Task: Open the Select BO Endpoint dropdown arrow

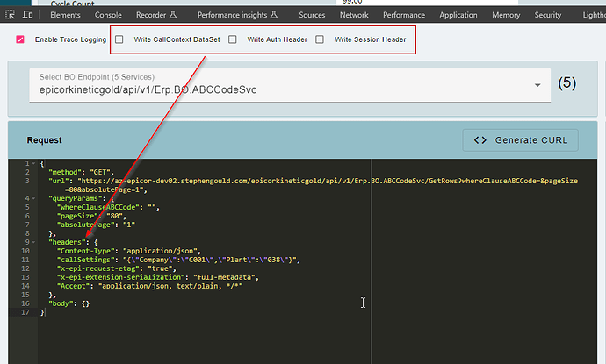Action: click(537, 85)
